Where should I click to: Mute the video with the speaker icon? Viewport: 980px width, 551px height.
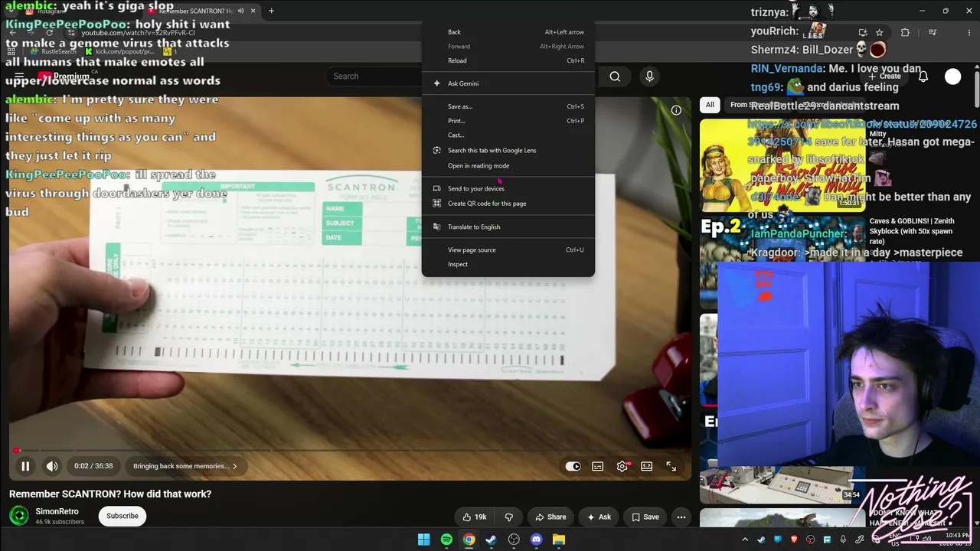tap(52, 466)
